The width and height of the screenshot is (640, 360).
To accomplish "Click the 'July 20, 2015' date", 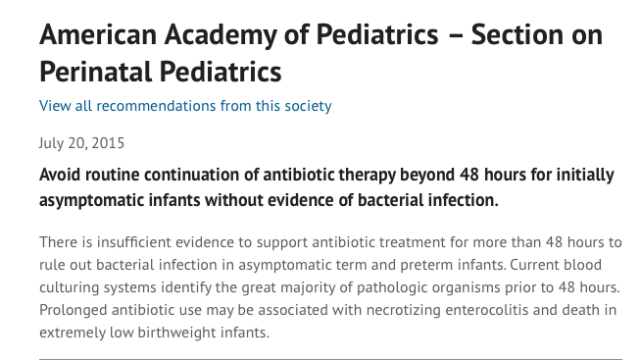I will coord(82,143).
